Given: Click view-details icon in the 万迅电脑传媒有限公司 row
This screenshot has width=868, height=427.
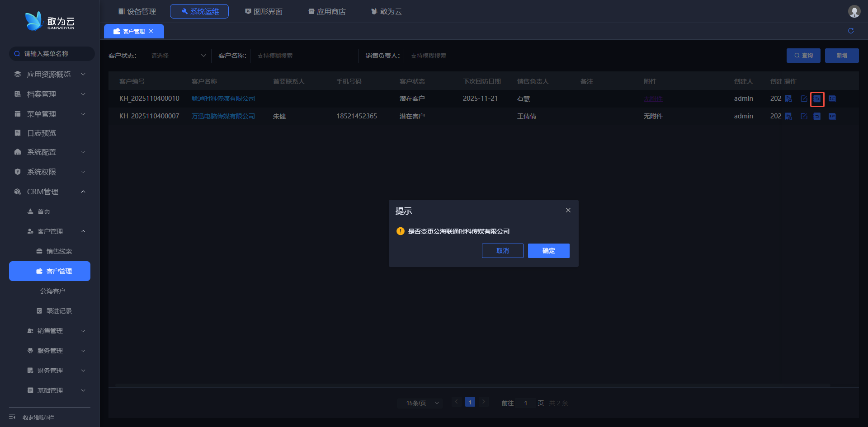Looking at the screenshot, I should [x=788, y=116].
